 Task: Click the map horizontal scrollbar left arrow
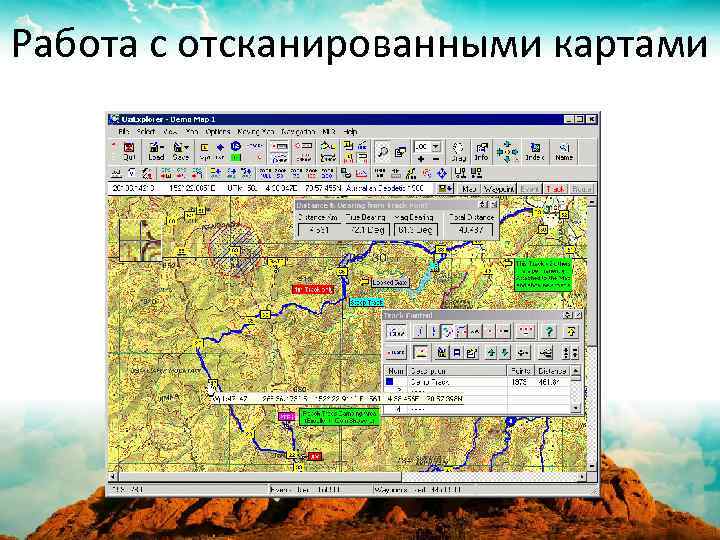[x=113, y=477]
